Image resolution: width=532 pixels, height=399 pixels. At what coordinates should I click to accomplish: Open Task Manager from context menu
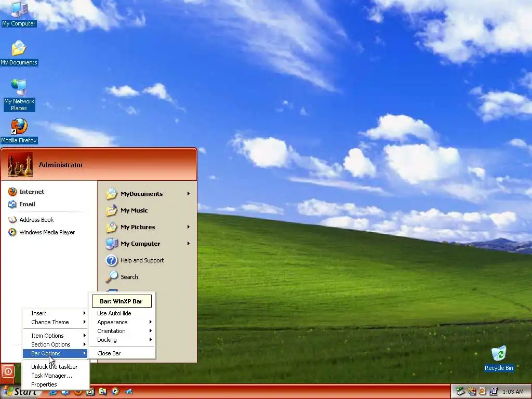[56, 376]
